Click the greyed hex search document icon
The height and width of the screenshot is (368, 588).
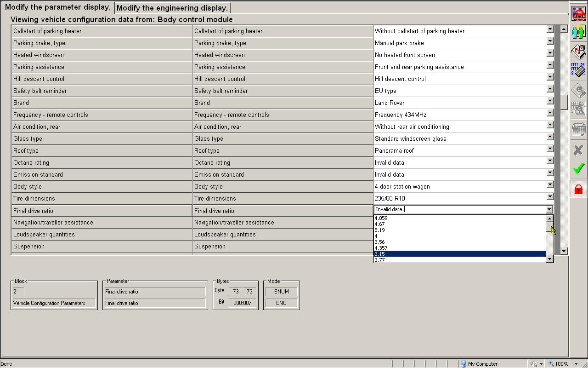(578, 109)
